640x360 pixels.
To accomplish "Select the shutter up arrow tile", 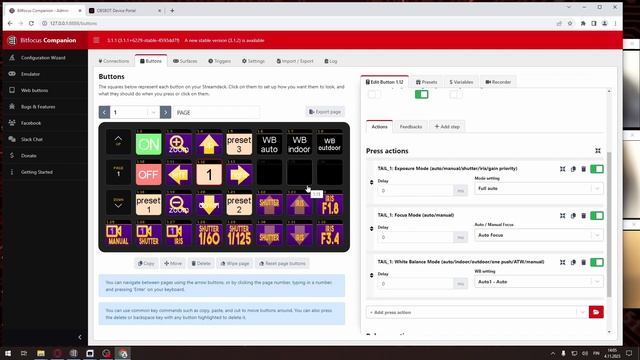I will coord(269,204).
